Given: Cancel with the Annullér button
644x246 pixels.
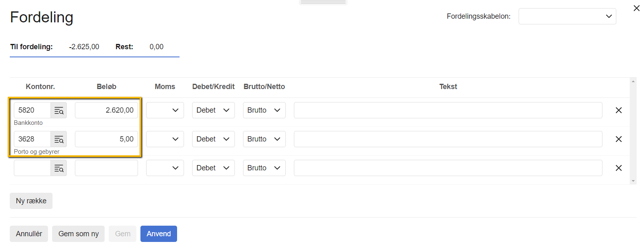Looking at the screenshot, I should (x=29, y=234).
